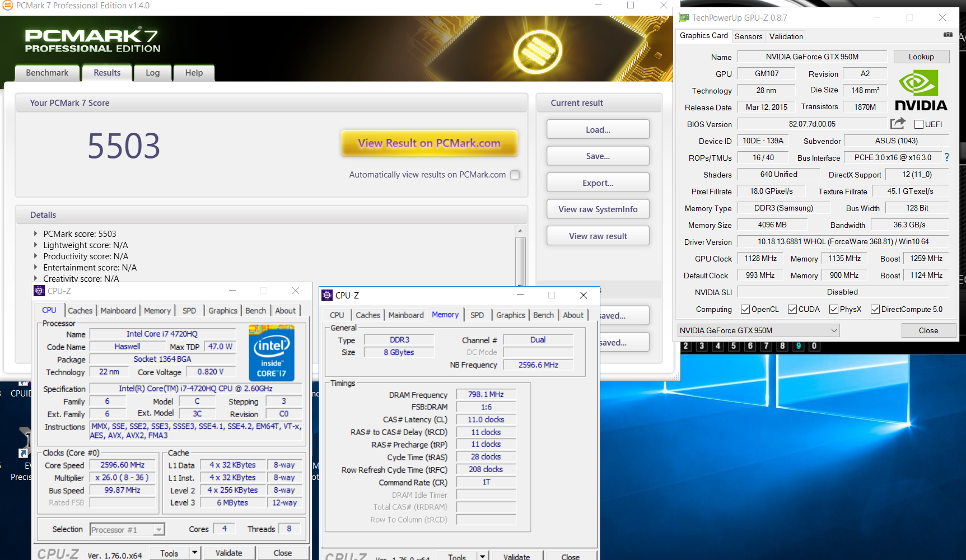Expand the Creativity score detail row
The image size is (966, 560).
35,278
